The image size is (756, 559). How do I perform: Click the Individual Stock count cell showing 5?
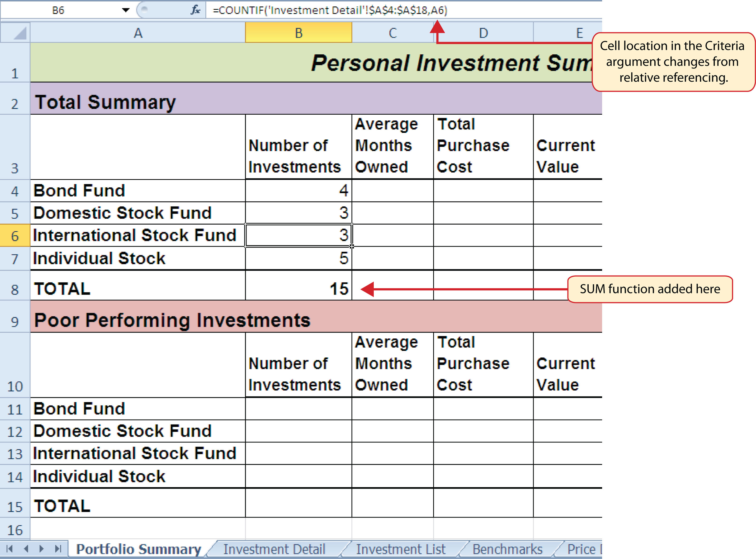pyautogui.click(x=299, y=258)
